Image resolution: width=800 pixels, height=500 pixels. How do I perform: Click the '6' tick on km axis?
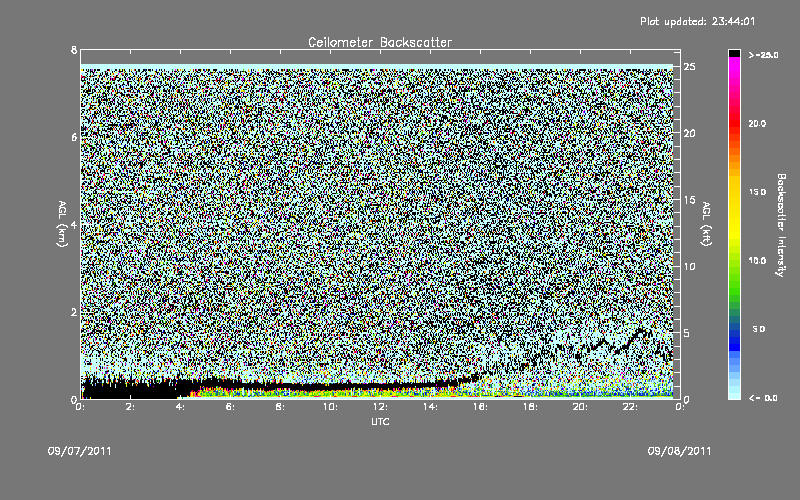click(74, 137)
